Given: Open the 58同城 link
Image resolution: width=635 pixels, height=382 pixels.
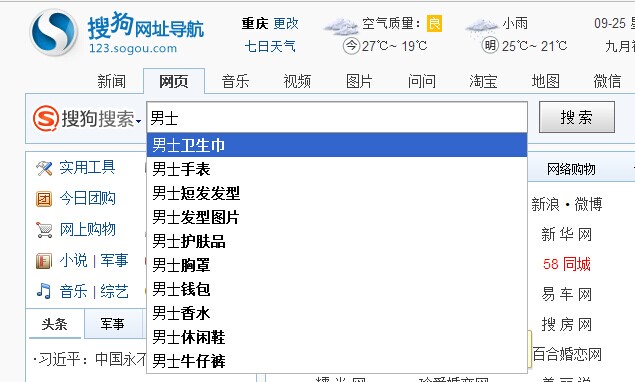Looking at the screenshot, I should (x=567, y=265).
